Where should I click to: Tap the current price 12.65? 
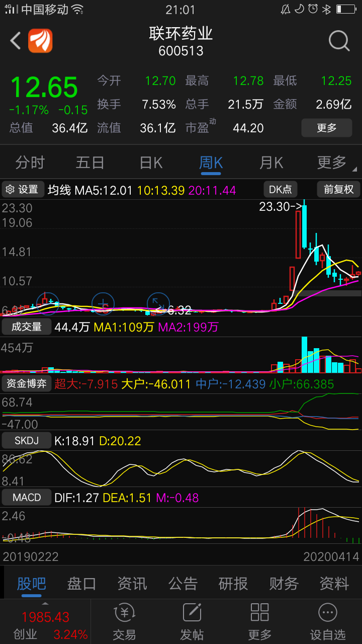(x=44, y=88)
